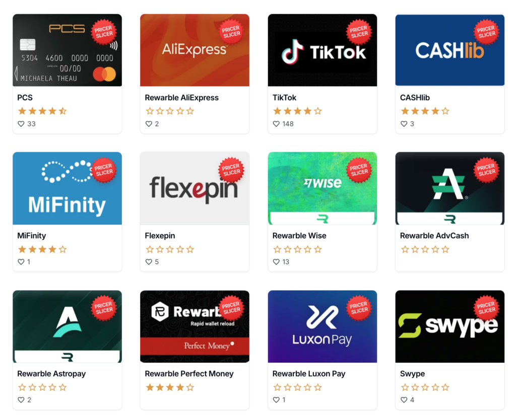The width and height of the screenshot is (516, 420).
Task: Click the heart icon under Swype
Action: pyautogui.click(x=404, y=400)
